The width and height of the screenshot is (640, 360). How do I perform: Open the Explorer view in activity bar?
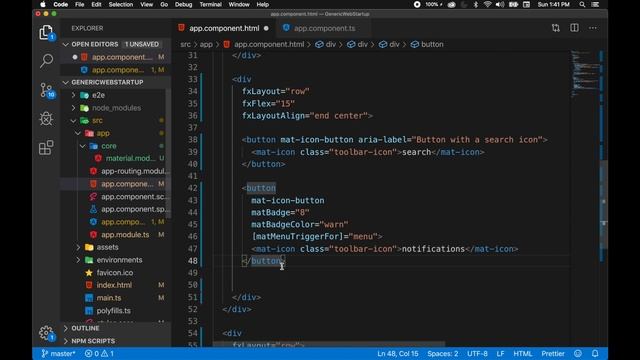pyautogui.click(x=46, y=32)
